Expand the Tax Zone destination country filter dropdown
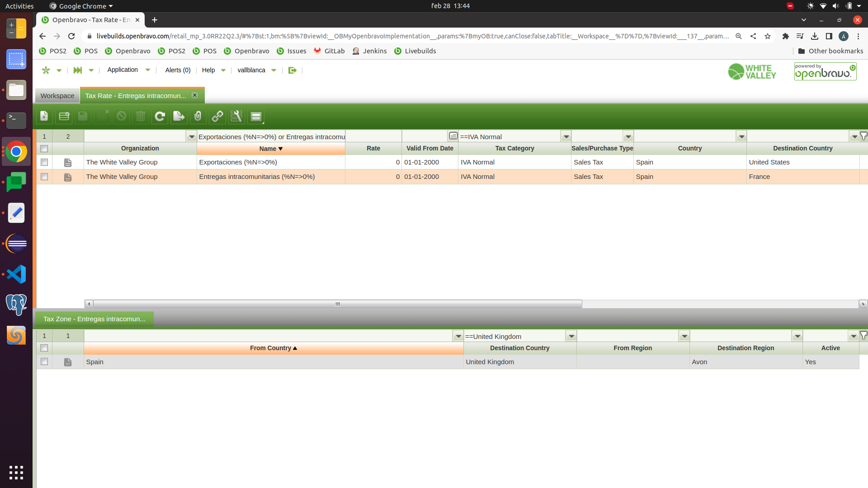 (571, 336)
